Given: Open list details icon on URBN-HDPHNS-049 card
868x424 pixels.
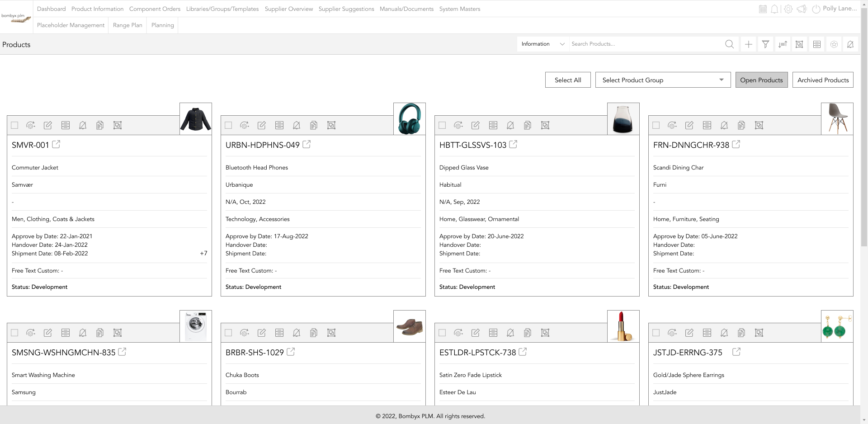Looking at the screenshot, I should [x=279, y=125].
